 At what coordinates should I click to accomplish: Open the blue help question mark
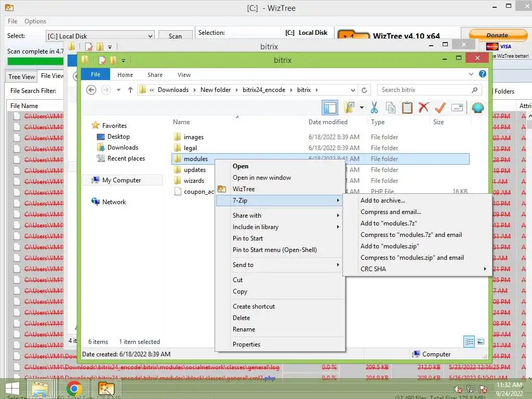tap(483, 74)
